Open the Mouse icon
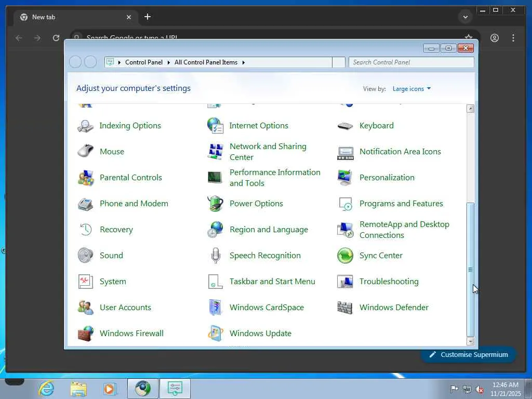532x399 pixels. coord(86,151)
